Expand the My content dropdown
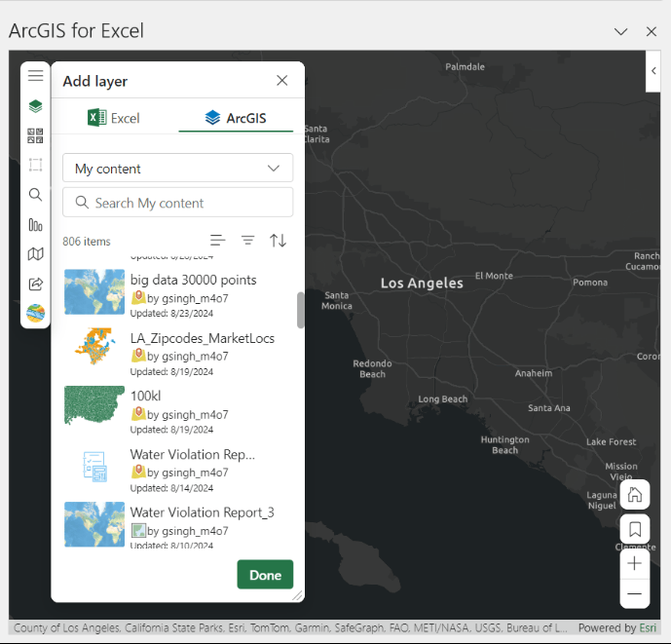The width and height of the screenshot is (671, 644). coord(178,168)
